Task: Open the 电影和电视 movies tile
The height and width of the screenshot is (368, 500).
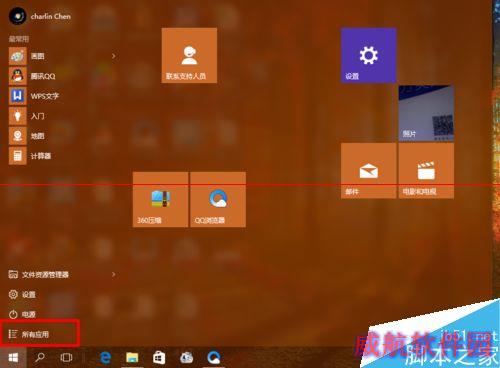Action: 426,171
